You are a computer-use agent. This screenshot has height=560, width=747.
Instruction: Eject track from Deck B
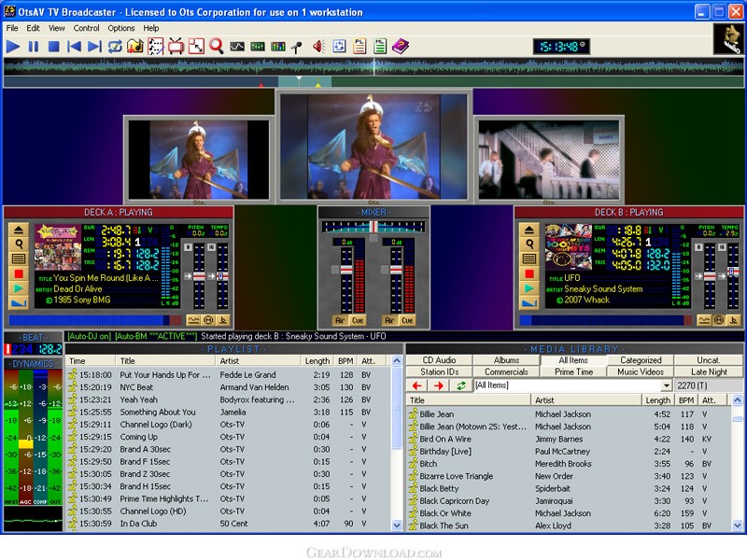[529, 230]
